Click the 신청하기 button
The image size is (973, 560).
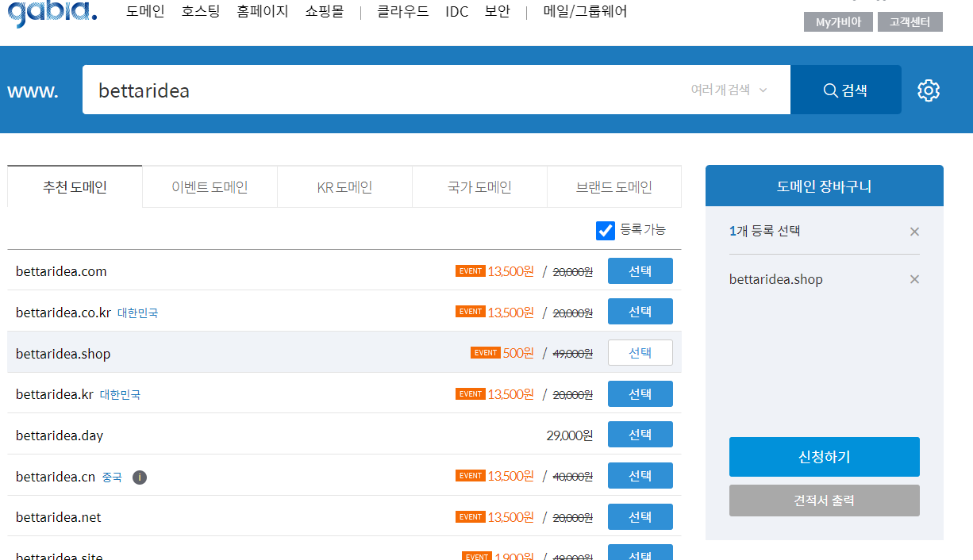pyautogui.click(x=825, y=457)
